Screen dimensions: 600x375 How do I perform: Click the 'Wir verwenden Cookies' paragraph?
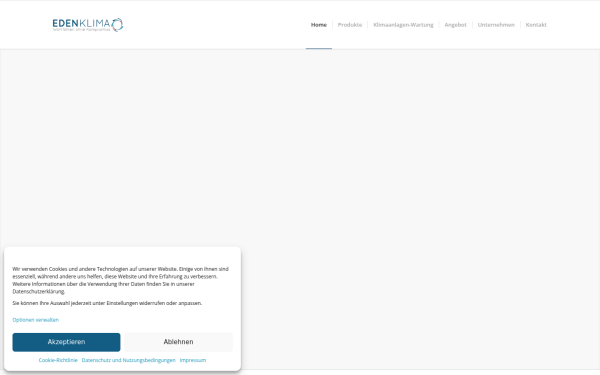pos(121,280)
